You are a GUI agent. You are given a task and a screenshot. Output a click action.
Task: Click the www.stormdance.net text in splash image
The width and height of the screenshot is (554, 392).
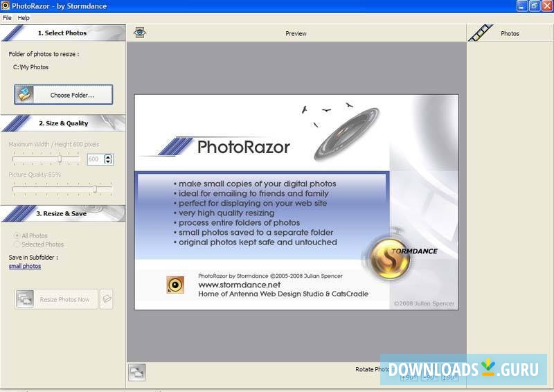tap(240, 285)
